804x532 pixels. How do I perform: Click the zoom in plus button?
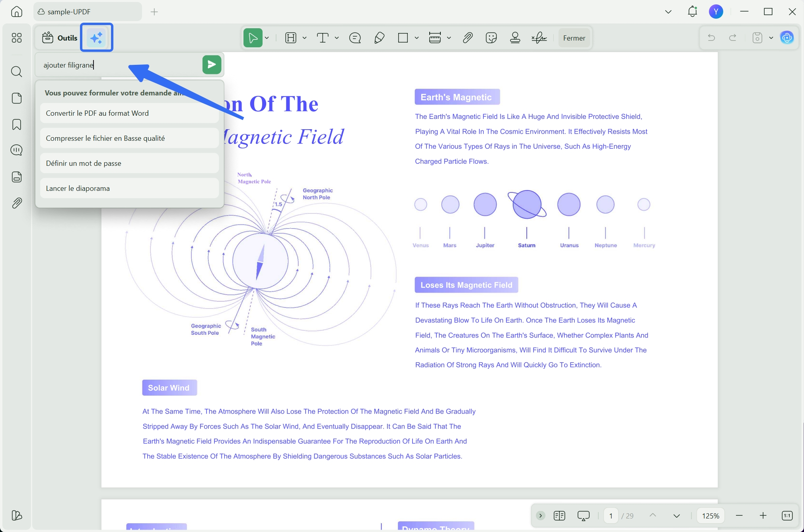click(763, 516)
